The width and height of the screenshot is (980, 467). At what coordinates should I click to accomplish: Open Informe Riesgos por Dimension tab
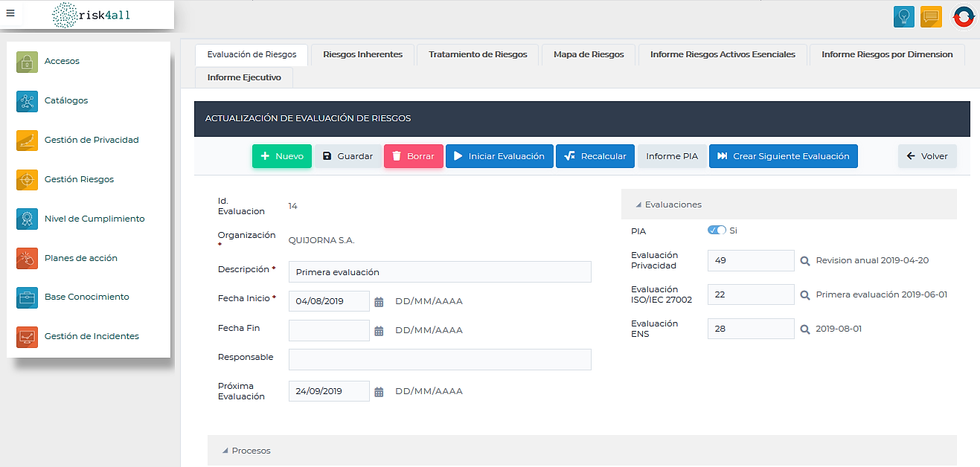887,54
